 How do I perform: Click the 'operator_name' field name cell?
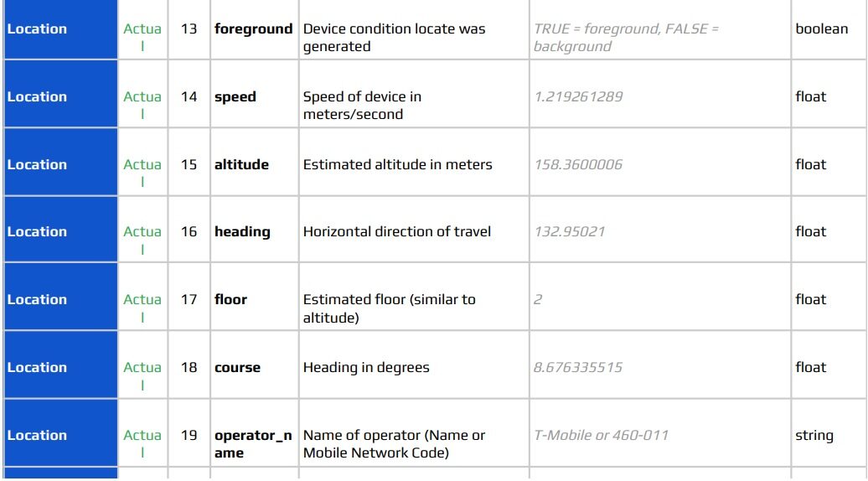pyautogui.click(x=254, y=433)
